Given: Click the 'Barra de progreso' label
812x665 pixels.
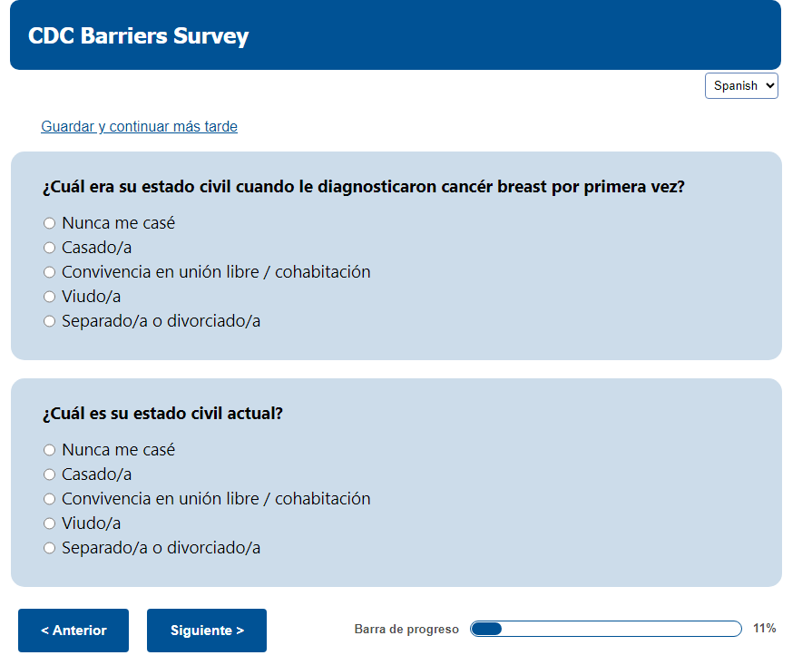Looking at the screenshot, I should [406, 630].
